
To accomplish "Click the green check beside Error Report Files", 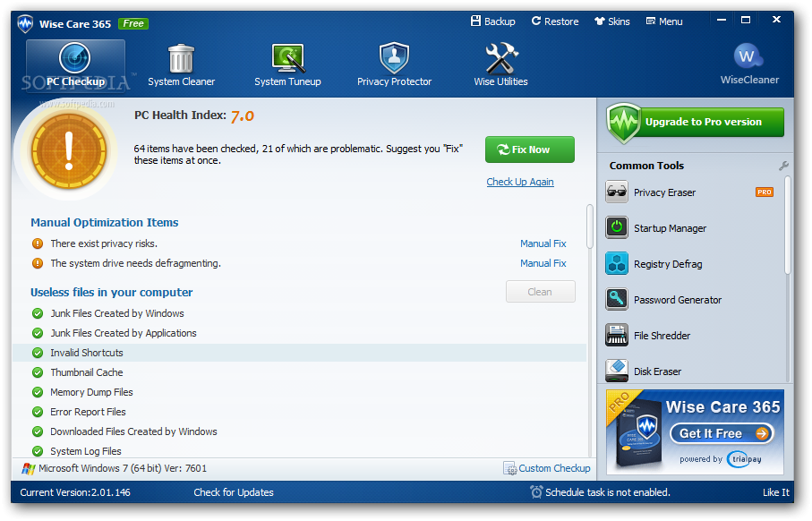I will click(x=38, y=412).
